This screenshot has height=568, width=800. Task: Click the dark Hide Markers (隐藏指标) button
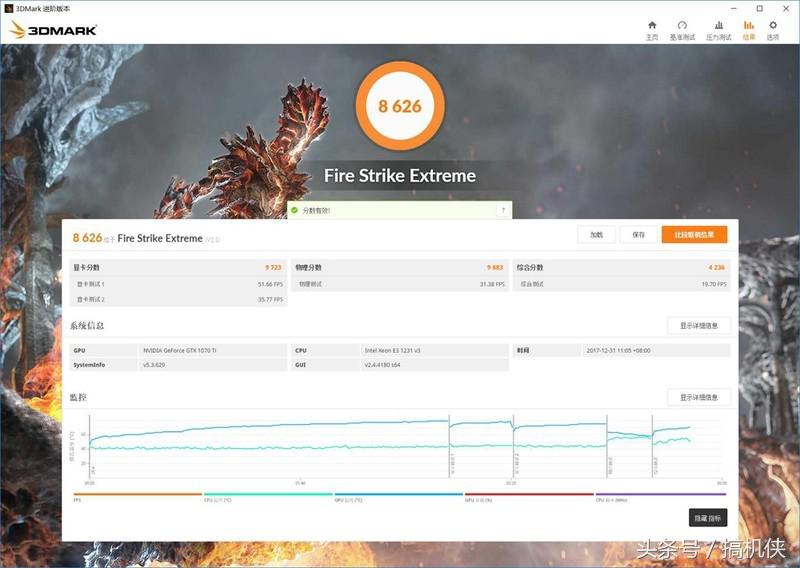(x=708, y=518)
